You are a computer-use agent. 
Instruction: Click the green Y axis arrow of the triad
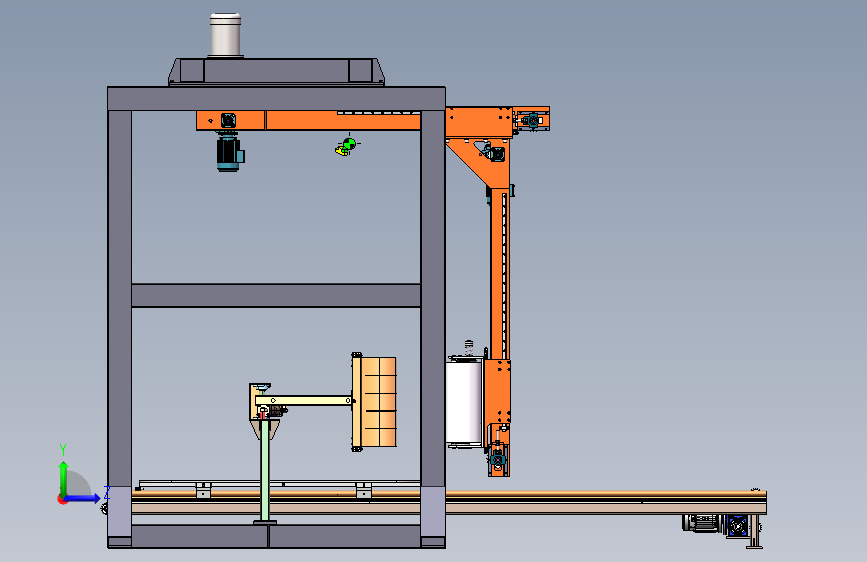64,478
